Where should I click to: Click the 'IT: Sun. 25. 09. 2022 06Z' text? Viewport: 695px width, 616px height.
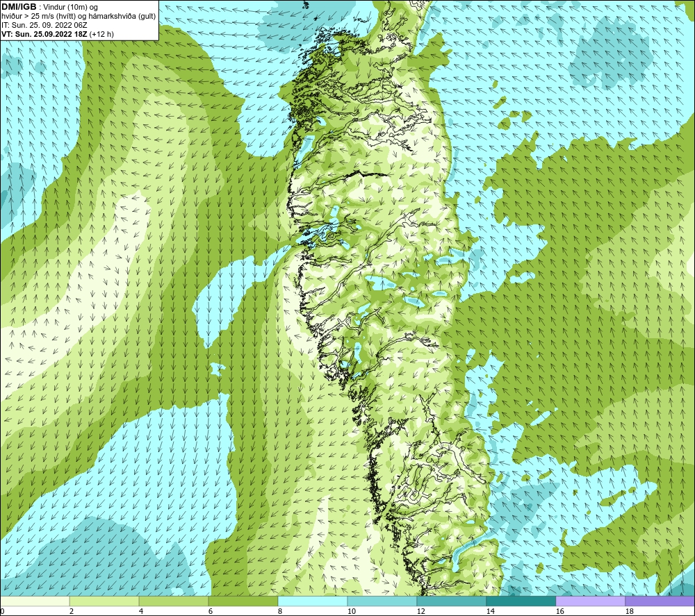44,25
